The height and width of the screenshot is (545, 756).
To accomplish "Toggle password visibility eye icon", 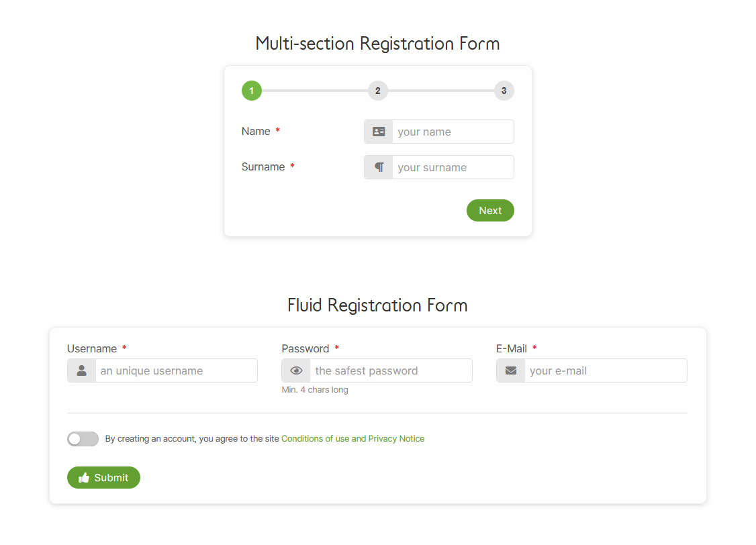I will click(x=296, y=370).
